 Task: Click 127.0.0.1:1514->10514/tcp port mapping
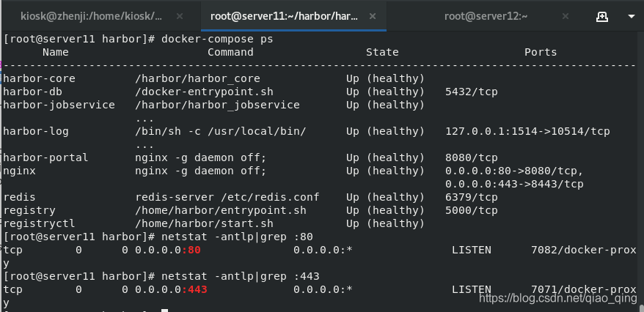pos(527,131)
